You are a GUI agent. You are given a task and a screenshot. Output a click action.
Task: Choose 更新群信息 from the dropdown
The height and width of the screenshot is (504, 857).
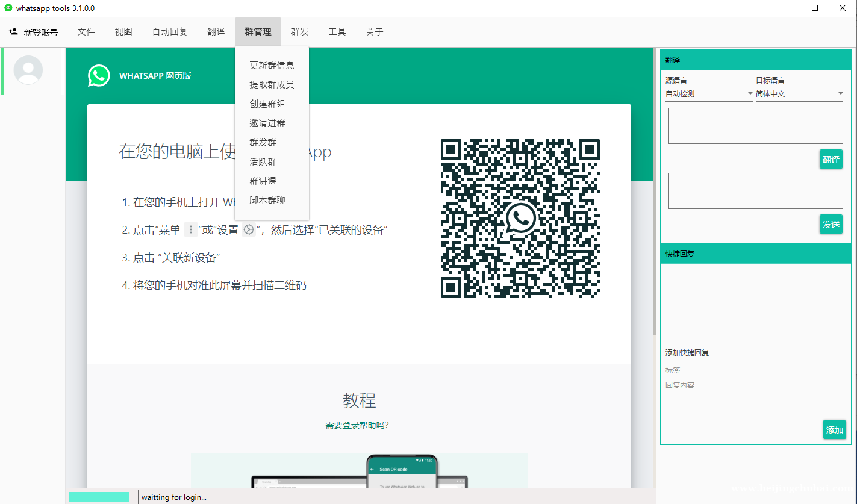point(272,65)
